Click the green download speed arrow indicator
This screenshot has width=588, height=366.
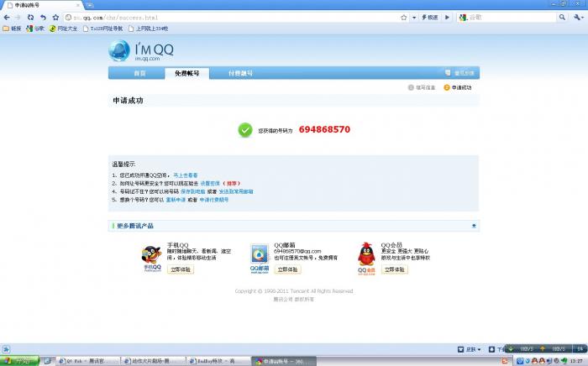click(x=511, y=348)
